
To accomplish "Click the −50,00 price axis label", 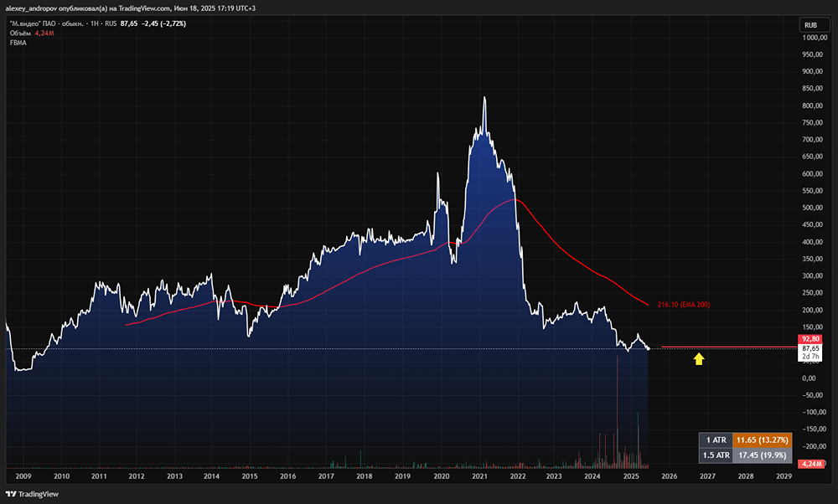I will click(814, 396).
